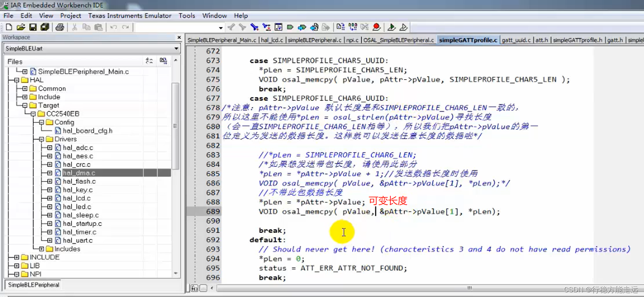This screenshot has width=644, height=297.
Task: Click the Next Bookmark icon
Action: (x=302, y=27)
